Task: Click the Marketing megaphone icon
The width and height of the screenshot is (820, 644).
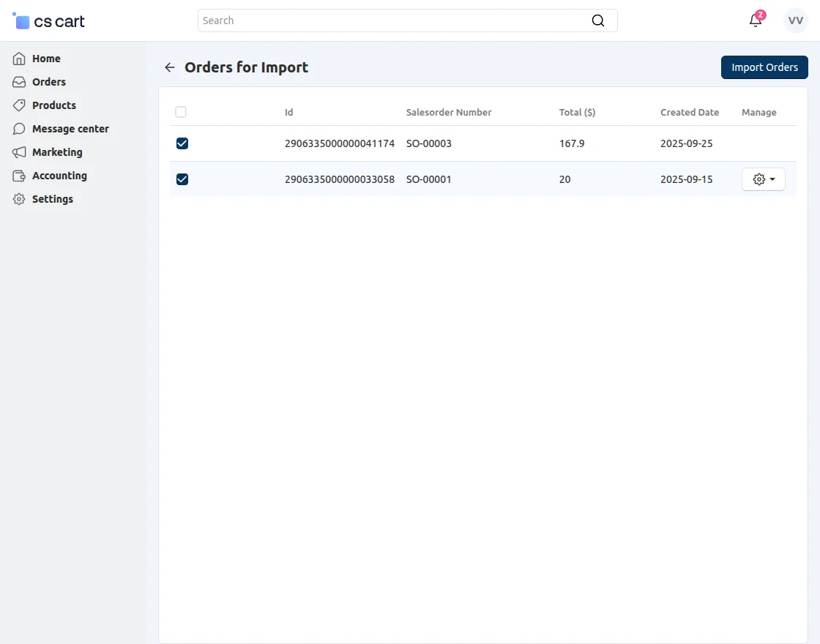Action: click(x=19, y=152)
